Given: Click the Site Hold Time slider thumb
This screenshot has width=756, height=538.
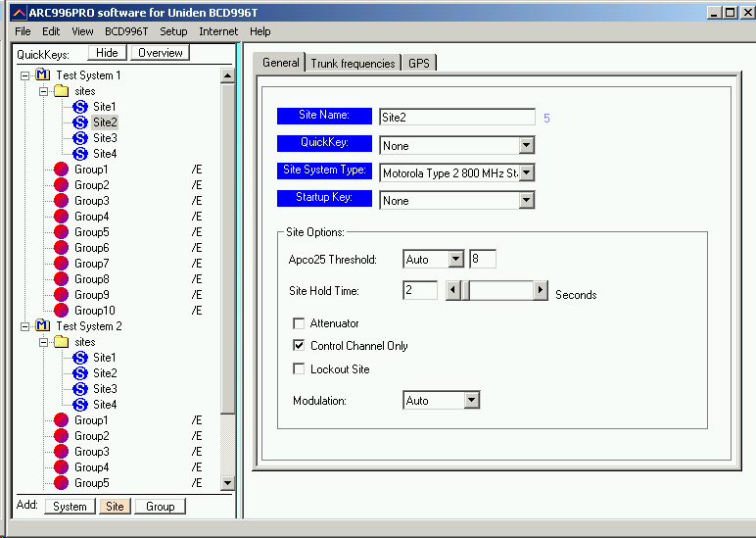Looking at the screenshot, I should point(465,290).
